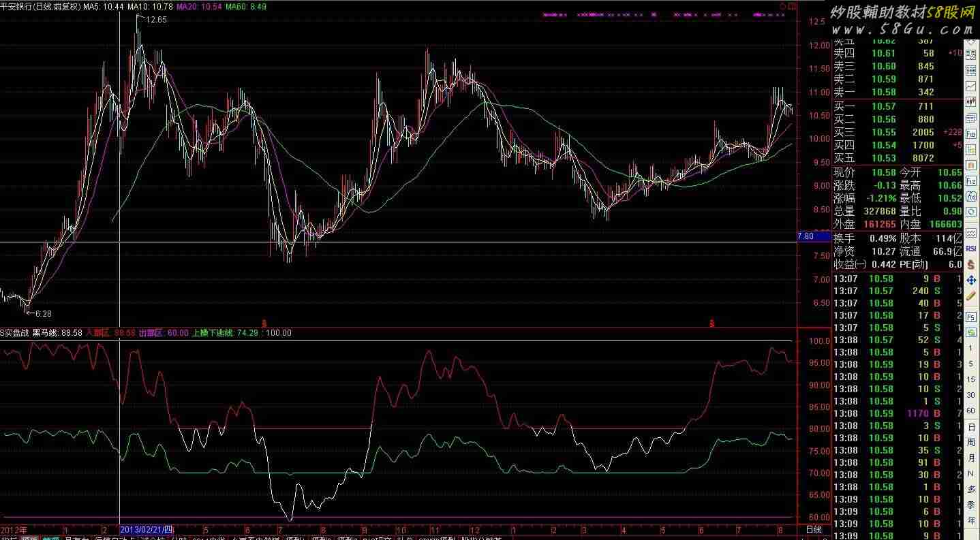Click the dollar sign icon in sidebar
The height and width of the screenshot is (540, 980).
(970, 264)
